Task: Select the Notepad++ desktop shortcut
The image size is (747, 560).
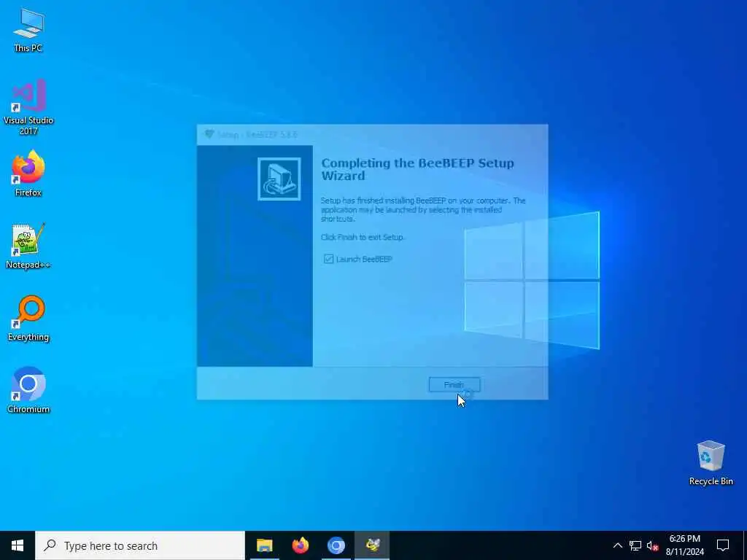Action: pos(28,246)
